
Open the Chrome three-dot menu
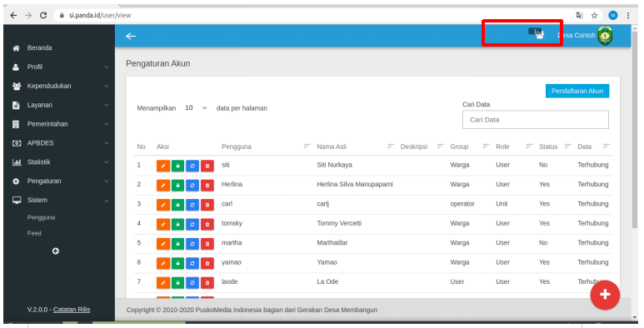point(628,15)
